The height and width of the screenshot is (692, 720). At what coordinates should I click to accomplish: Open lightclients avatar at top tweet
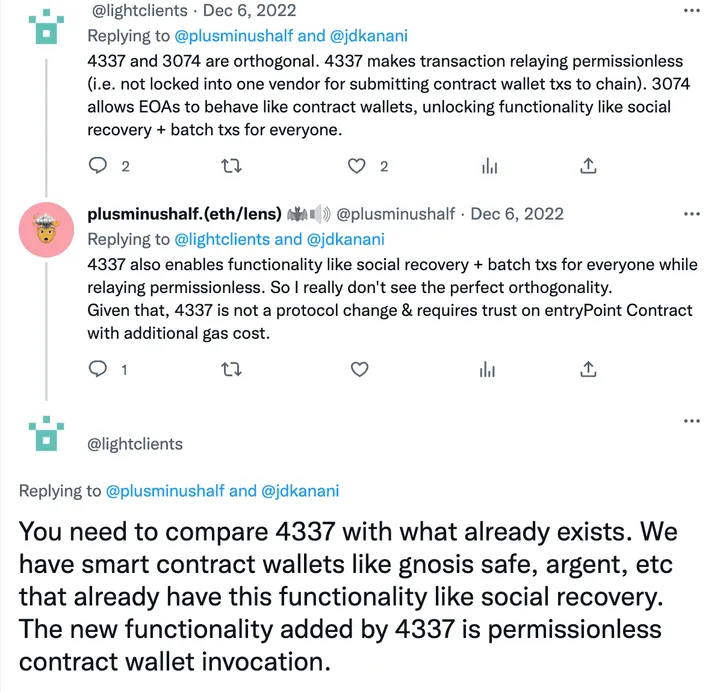pos(46,27)
